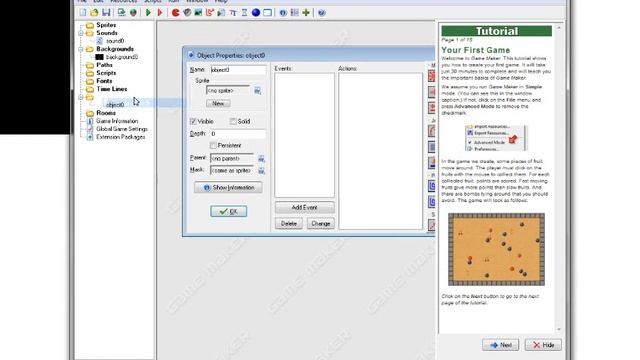This screenshot has height=360, width=640.
Task: Open an existing game file
Action: click(94, 13)
